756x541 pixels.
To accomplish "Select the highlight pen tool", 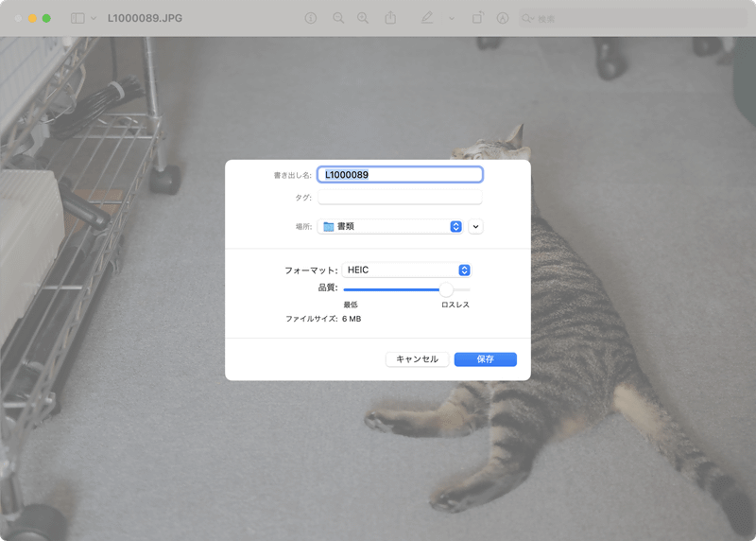I will click(427, 18).
